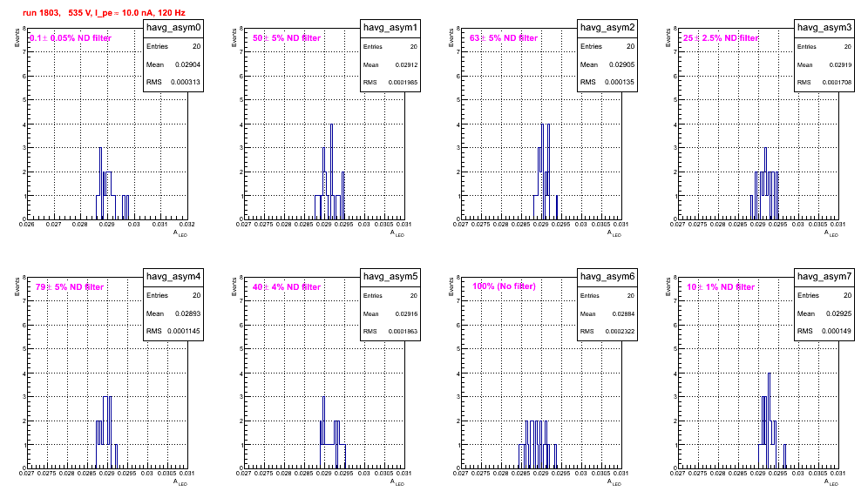The height and width of the screenshot is (498, 868).
Task: Select the havg_asym1 stats box title
Action: 390,28
